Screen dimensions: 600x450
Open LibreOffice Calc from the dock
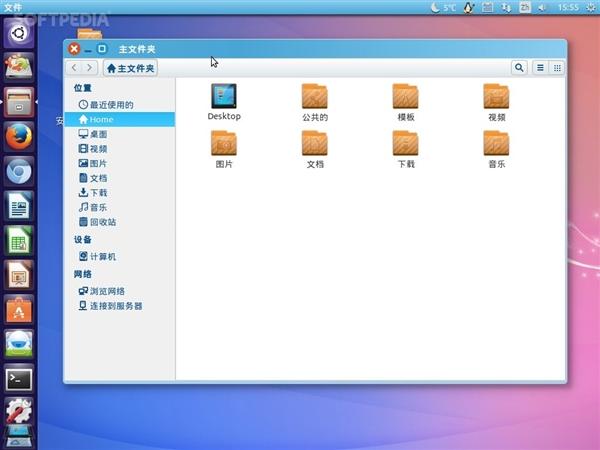coord(19,240)
